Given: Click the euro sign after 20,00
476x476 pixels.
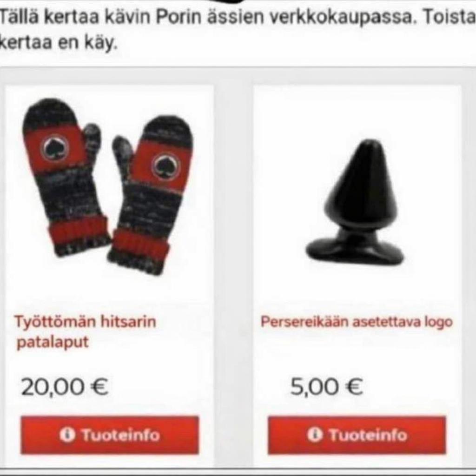Looking at the screenshot, I should point(99,386).
